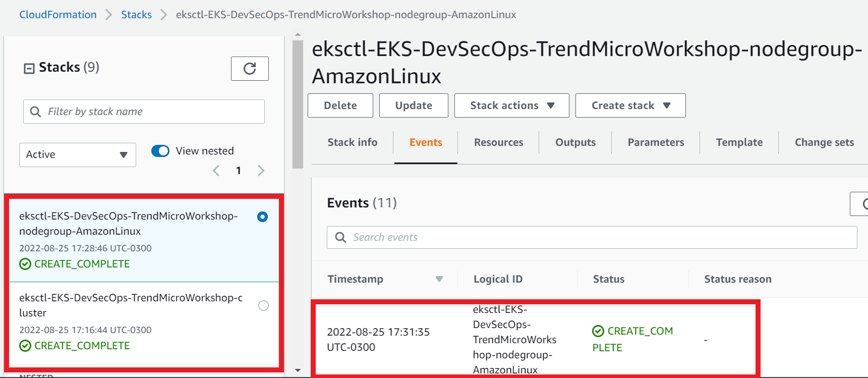Click the Search events field
Screen dimensions: 868x378
click(592, 237)
